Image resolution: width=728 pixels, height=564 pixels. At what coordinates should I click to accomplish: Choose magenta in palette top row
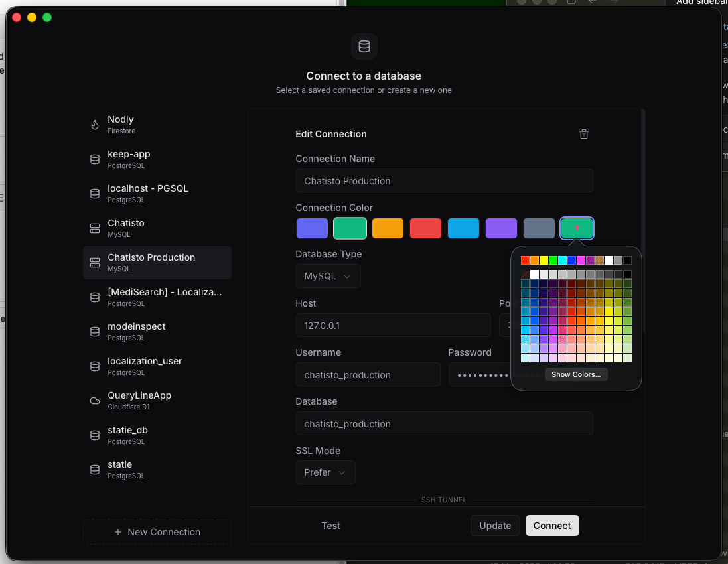coord(581,260)
